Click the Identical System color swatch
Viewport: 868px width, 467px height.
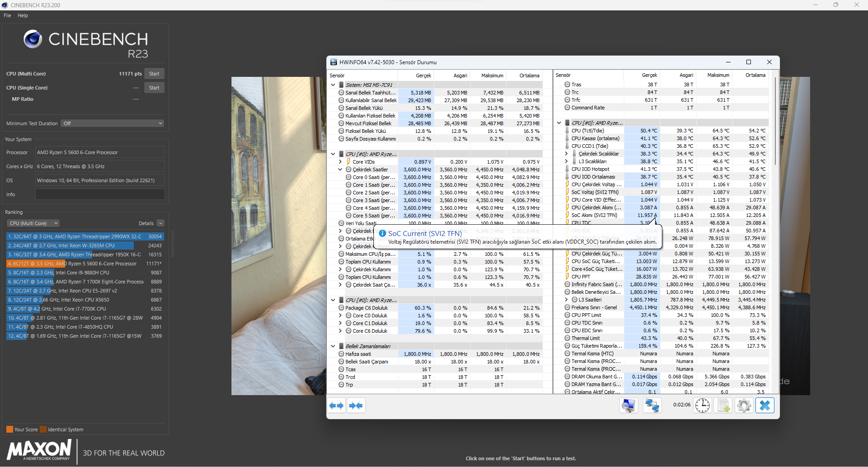(x=43, y=429)
